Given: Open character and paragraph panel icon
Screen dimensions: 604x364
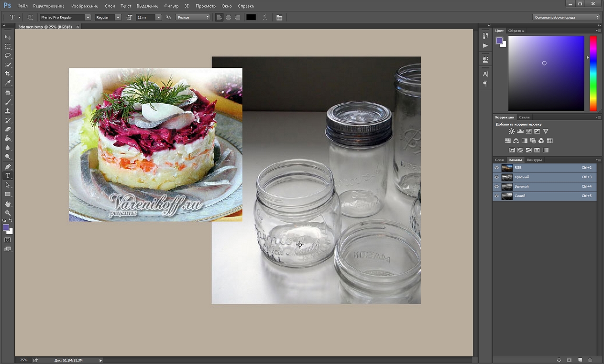Looking at the screenshot, I should pos(279,17).
